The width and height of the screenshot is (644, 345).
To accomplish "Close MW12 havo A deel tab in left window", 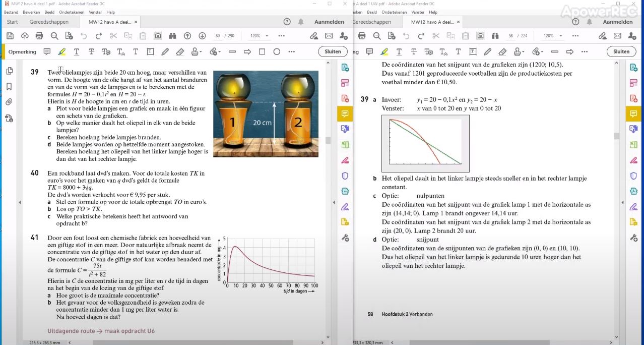I will (x=136, y=22).
